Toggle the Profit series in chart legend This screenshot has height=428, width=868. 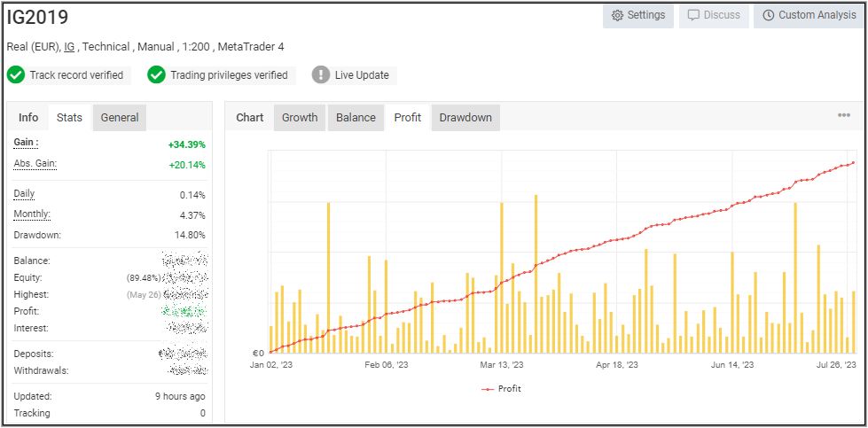[502, 389]
